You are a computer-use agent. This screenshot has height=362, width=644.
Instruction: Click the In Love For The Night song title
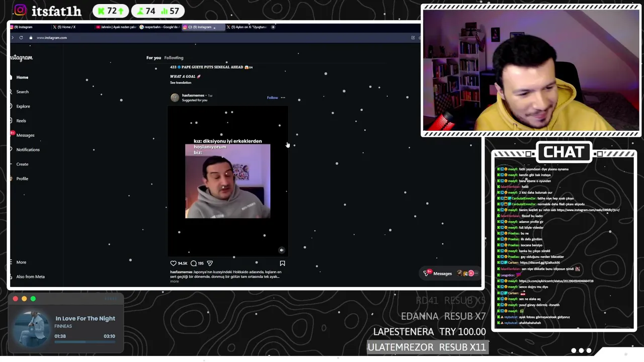pos(85,318)
